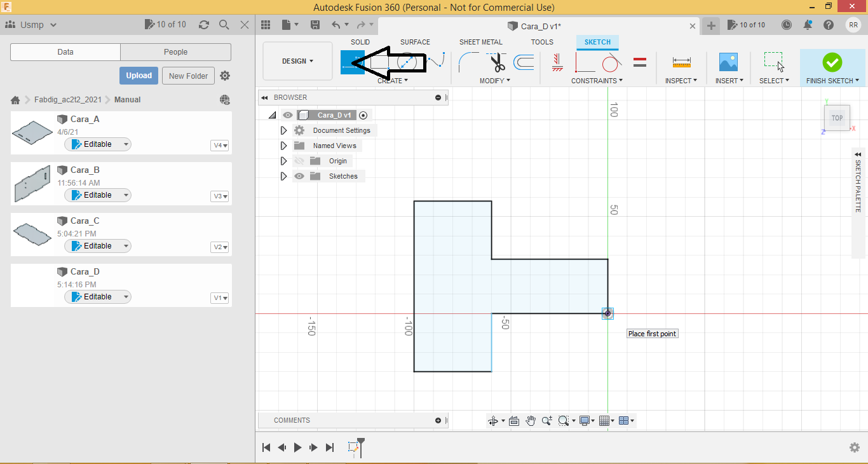Click the Insert image icon
Image resolution: width=868 pixels, height=464 pixels.
[728, 62]
